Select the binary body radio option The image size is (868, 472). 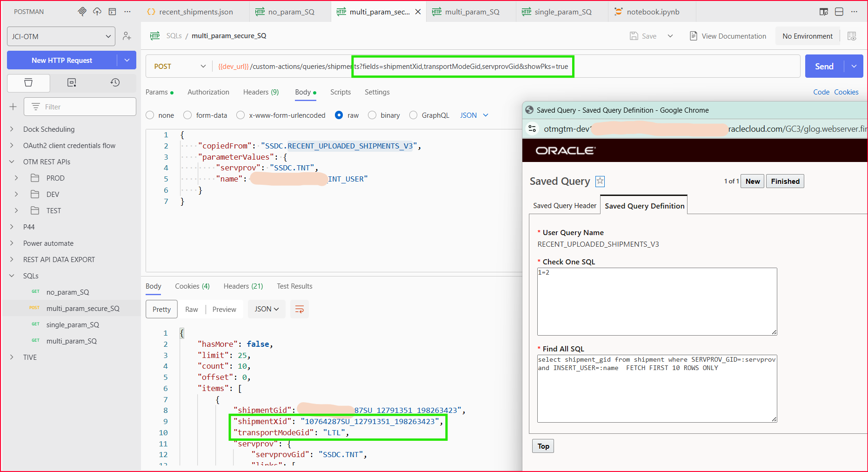click(372, 115)
